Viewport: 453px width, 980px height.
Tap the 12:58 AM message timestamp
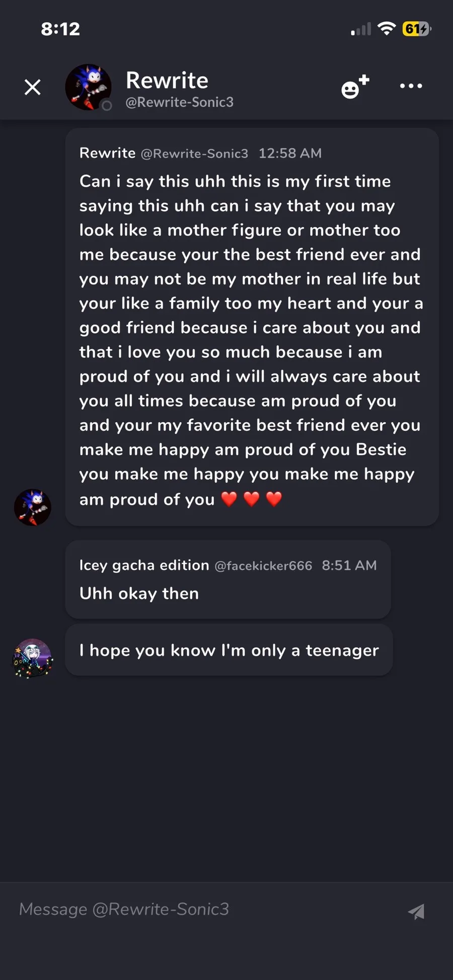pyautogui.click(x=290, y=153)
